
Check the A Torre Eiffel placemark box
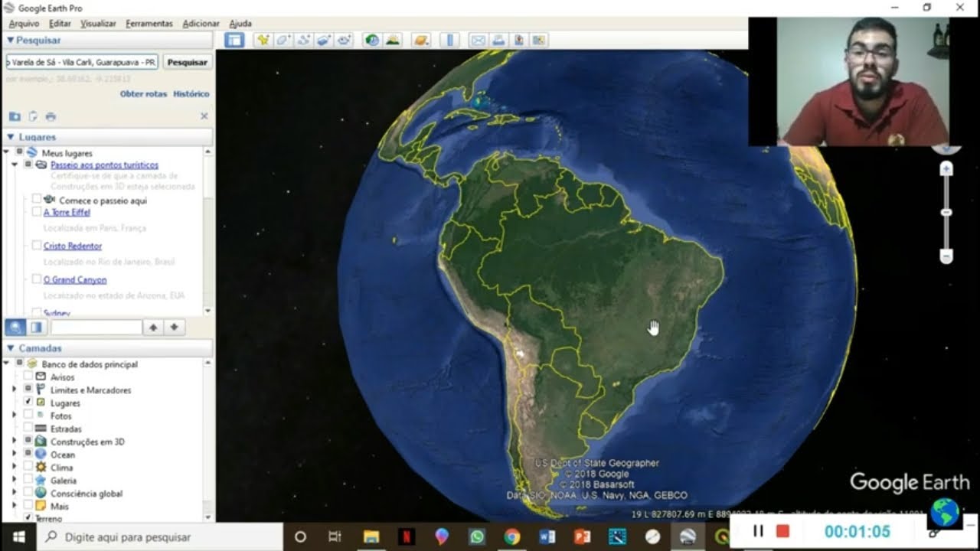[37, 212]
